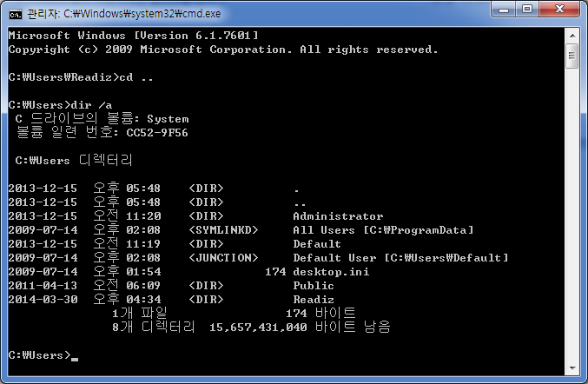Click the 'System' volume label text
The image size is (588, 384).
[168, 119]
